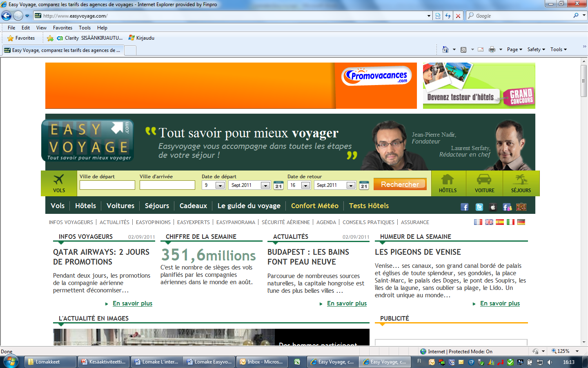Click the Promovacances banner ad
588x368 pixels.
pos(231,85)
